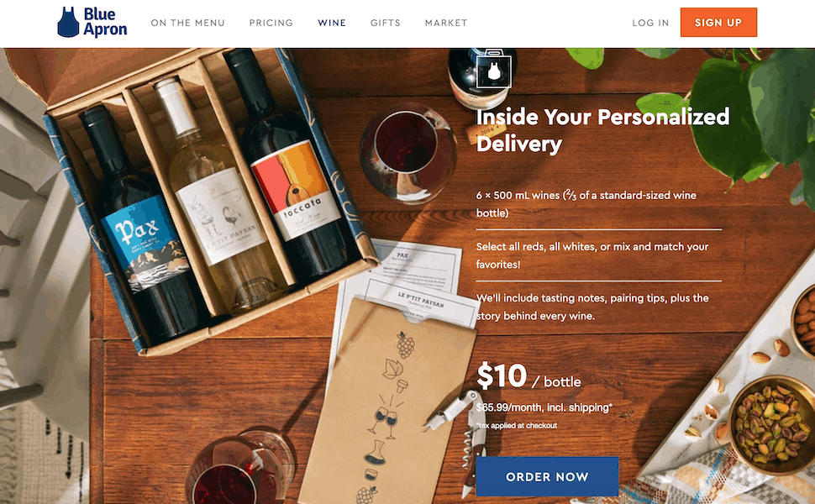Viewport: 815px width, 504px height.
Task: Click the Toccata red wine label
Action: [297, 190]
